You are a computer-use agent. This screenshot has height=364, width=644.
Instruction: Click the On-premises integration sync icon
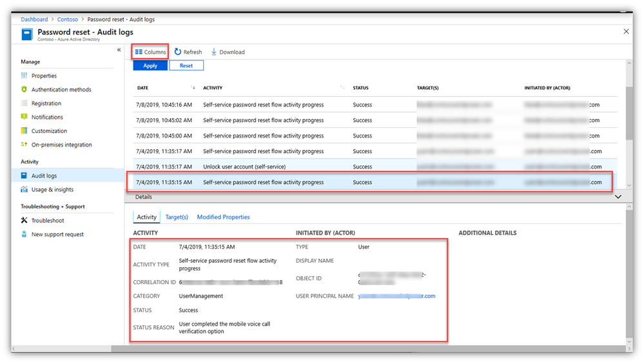point(24,145)
